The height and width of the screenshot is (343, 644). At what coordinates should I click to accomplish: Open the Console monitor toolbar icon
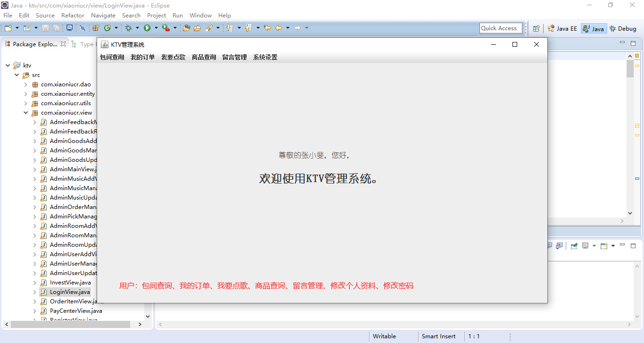coord(69,28)
